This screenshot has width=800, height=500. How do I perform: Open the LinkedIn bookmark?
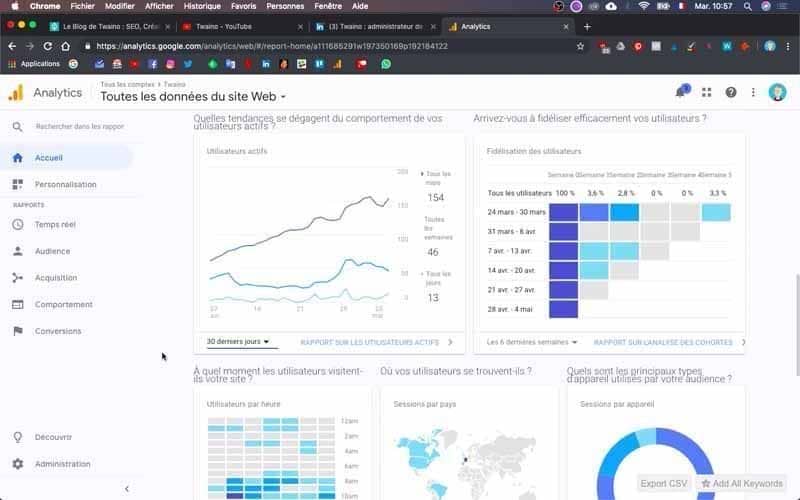pyautogui.click(x=266, y=64)
